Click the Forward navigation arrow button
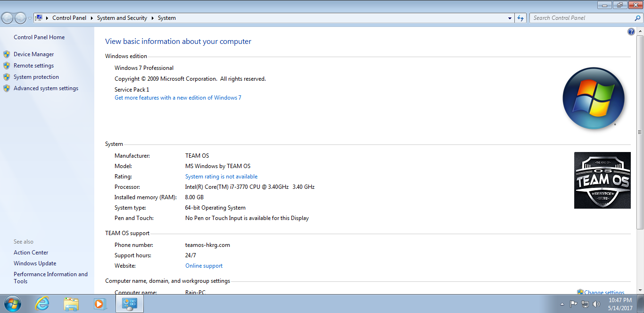 point(21,18)
